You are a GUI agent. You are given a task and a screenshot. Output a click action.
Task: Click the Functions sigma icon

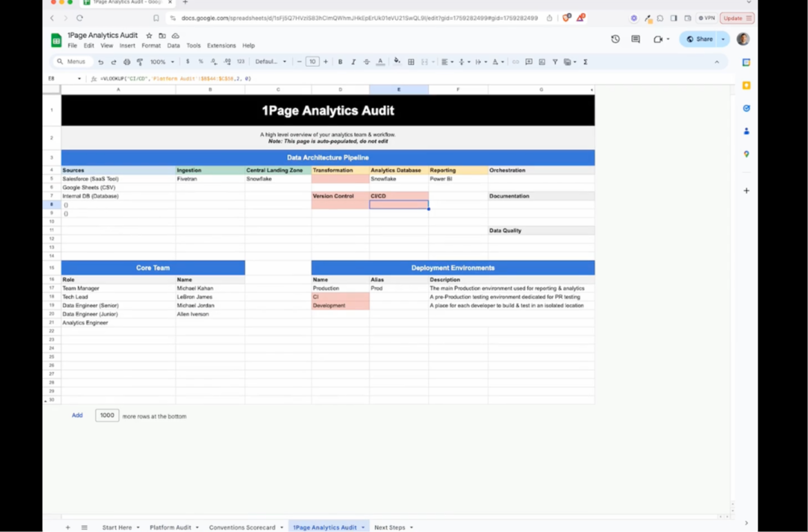585,61
